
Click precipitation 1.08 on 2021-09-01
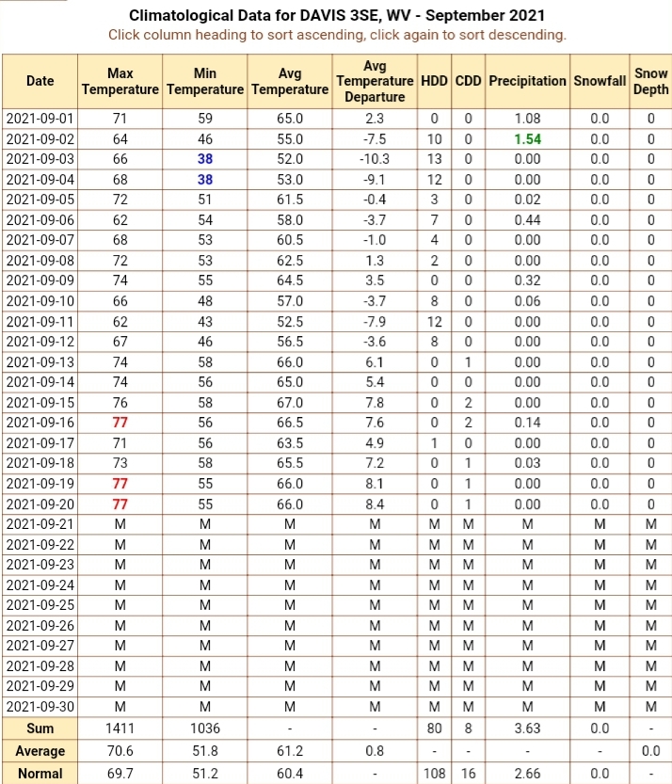pyautogui.click(x=527, y=119)
